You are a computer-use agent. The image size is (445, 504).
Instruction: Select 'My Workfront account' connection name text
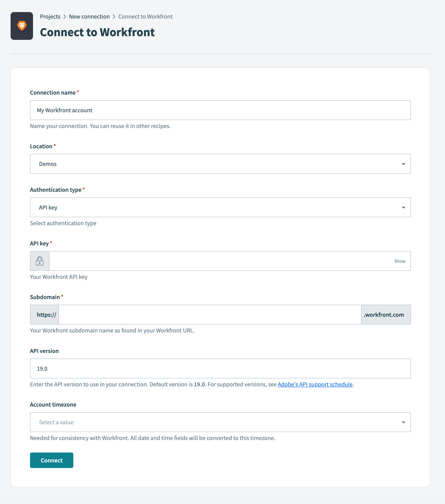click(x=65, y=110)
